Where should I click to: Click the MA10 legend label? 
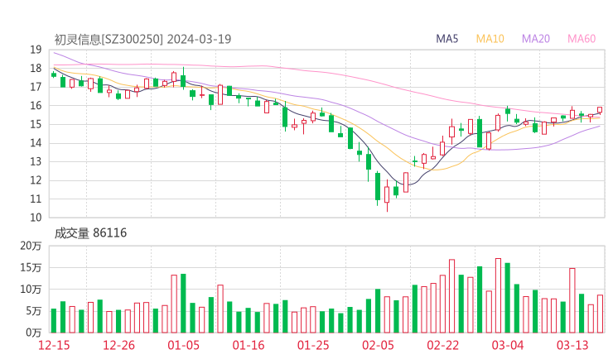click(x=490, y=39)
